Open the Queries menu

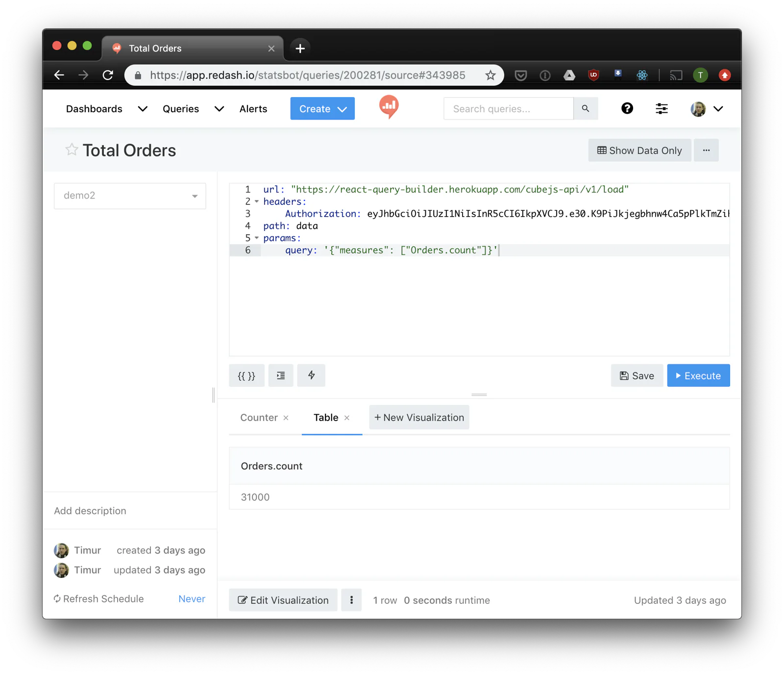pyautogui.click(x=180, y=109)
